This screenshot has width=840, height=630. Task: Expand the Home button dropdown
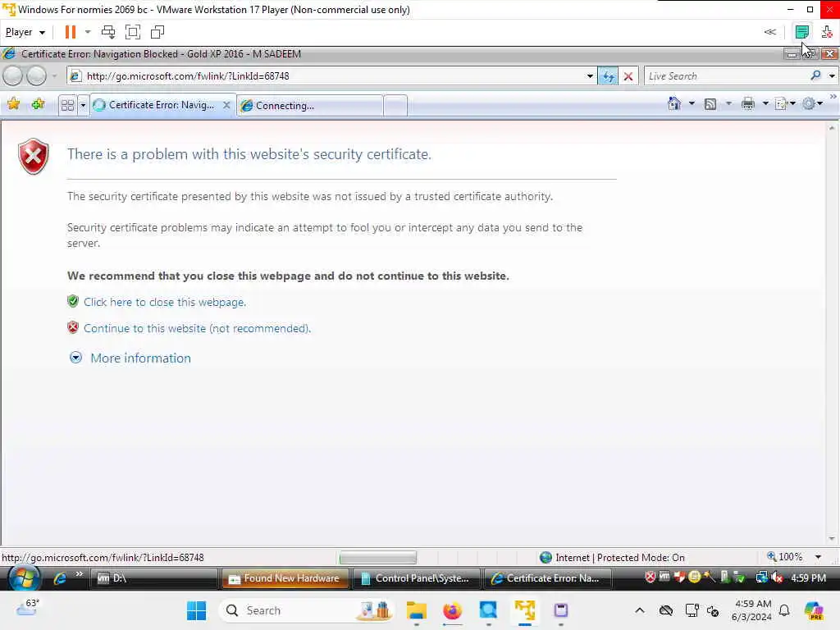pyautogui.click(x=692, y=103)
